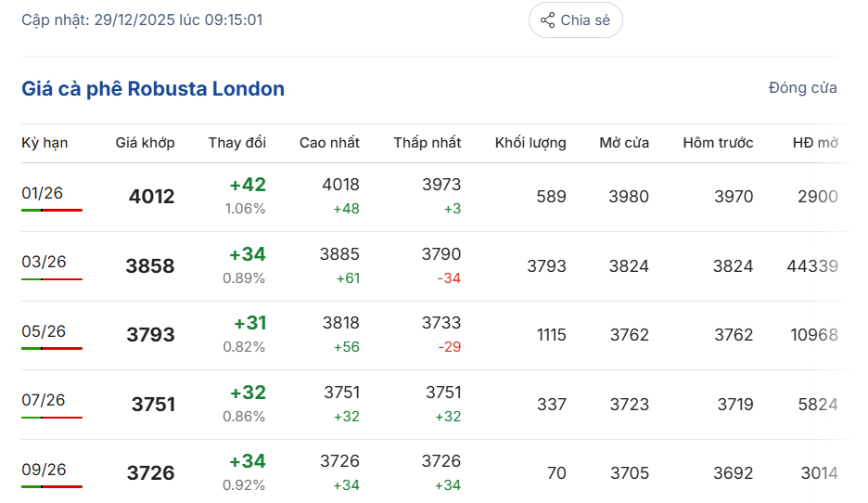Screen dimensions: 868x503
Task: Click the share icon beside Chia sẻ
Action: click(548, 20)
